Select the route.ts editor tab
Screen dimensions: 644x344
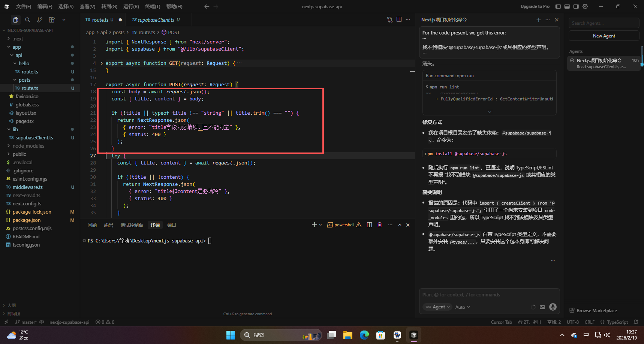pyautogui.click(x=99, y=20)
